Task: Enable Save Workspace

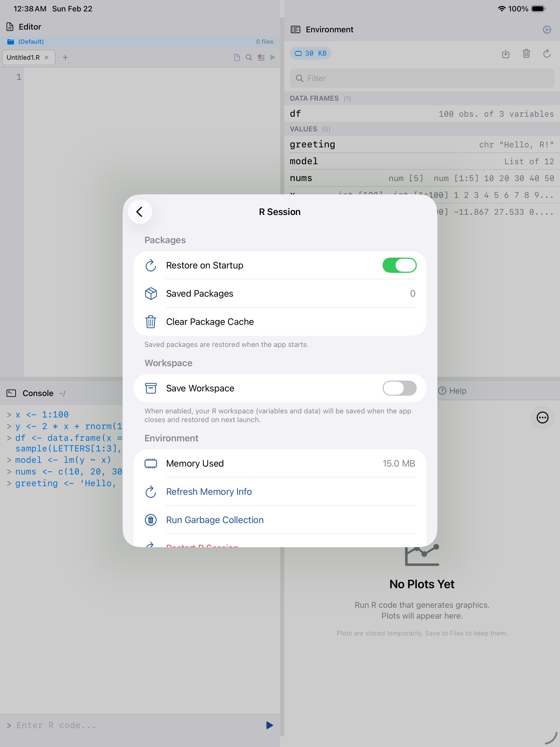Action: [400, 388]
